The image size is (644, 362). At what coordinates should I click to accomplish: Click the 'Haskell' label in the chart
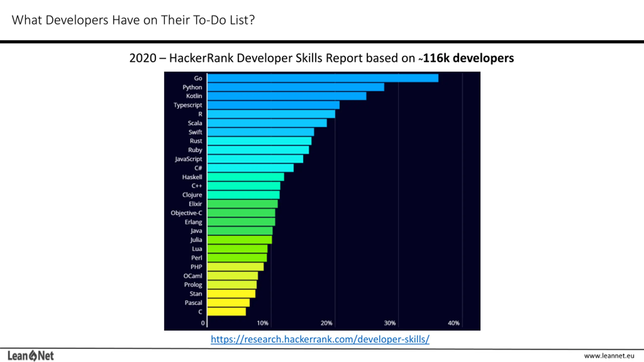(192, 177)
